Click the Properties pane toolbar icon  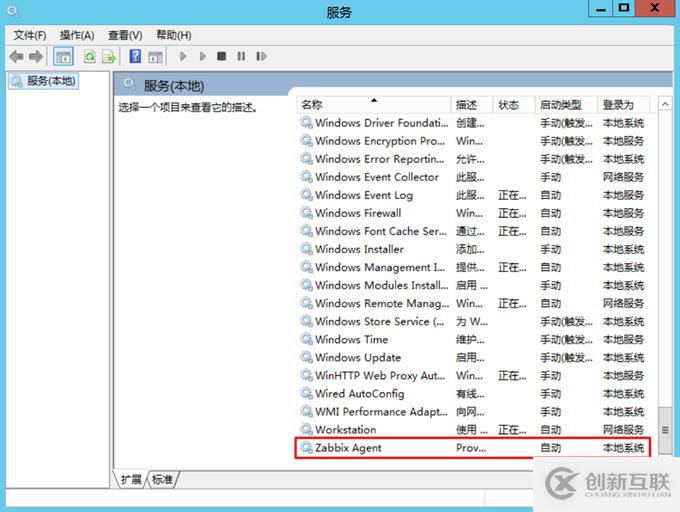click(155, 56)
